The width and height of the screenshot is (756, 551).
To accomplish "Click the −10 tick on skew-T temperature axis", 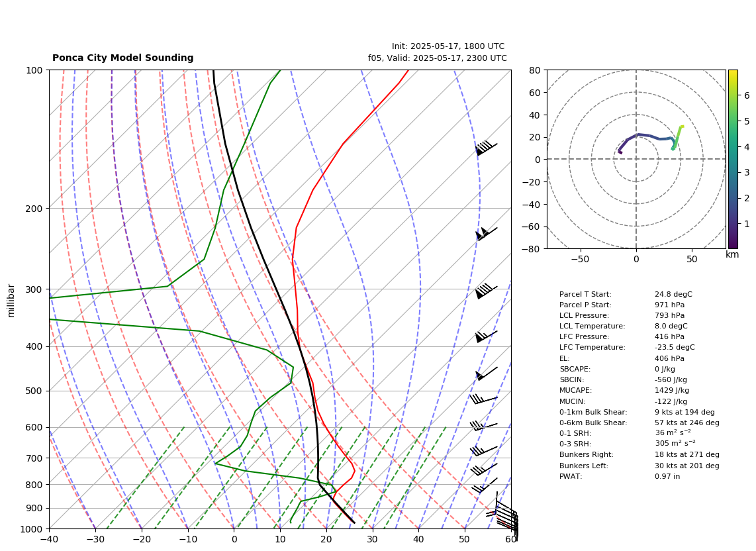I will pos(187,539).
